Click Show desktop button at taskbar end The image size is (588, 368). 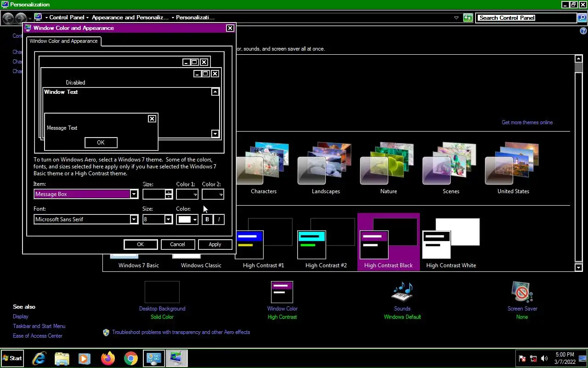[583, 358]
